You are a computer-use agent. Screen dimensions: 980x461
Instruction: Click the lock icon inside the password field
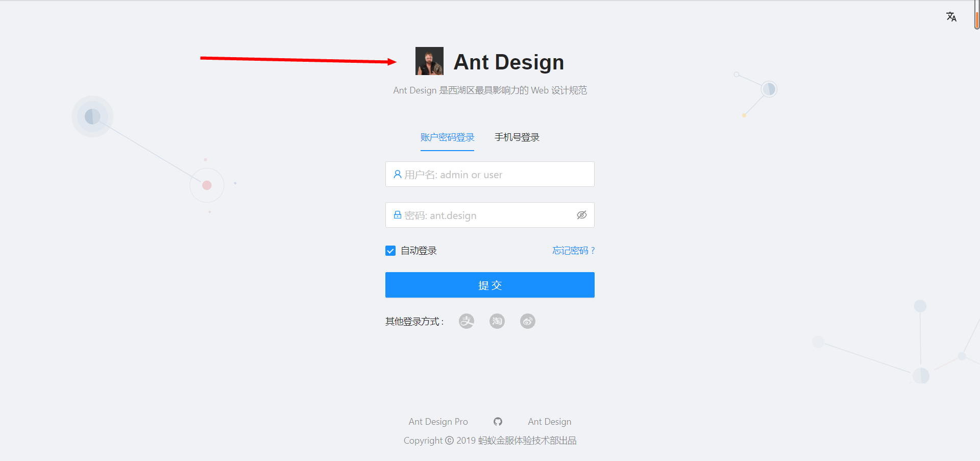pos(397,215)
